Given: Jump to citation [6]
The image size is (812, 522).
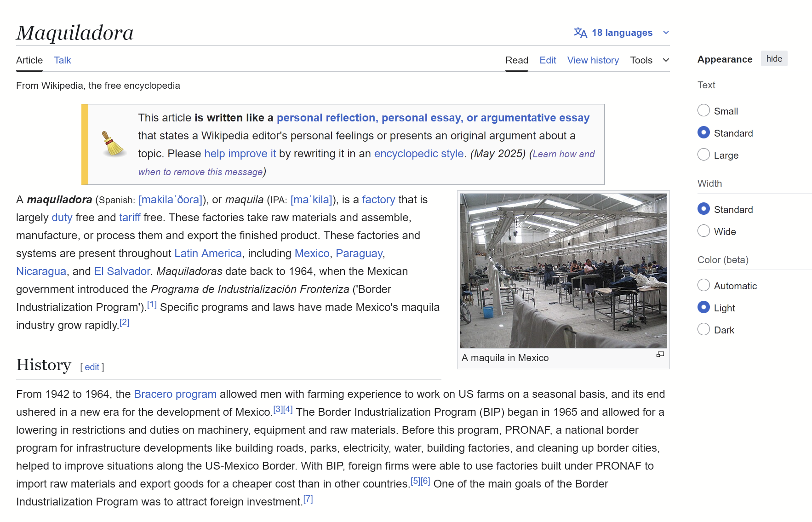Looking at the screenshot, I should (425, 481).
